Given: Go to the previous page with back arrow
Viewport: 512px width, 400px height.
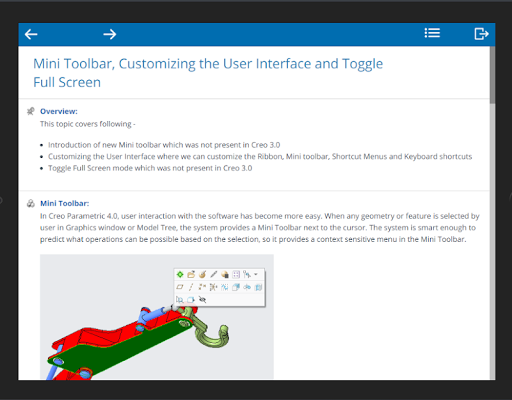Looking at the screenshot, I should click(x=31, y=34).
